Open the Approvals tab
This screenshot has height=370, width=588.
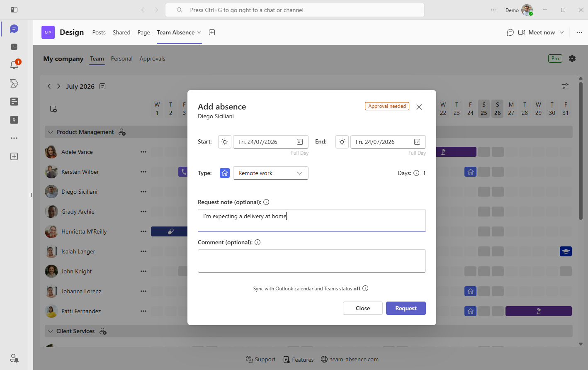(152, 58)
